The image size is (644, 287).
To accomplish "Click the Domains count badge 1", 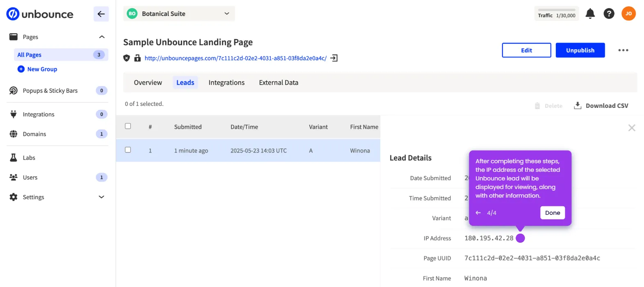I will click(102, 134).
